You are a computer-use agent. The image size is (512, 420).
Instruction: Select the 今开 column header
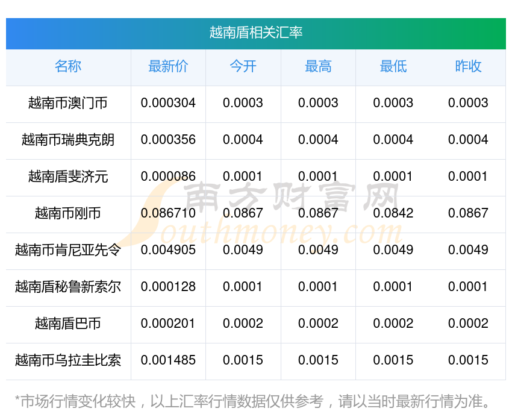[243, 66]
